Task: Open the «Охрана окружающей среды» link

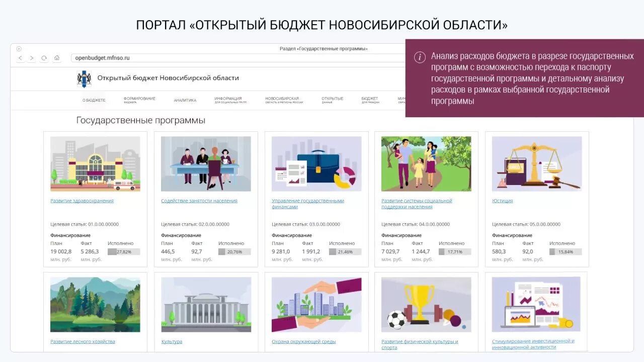Action: (x=303, y=341)
